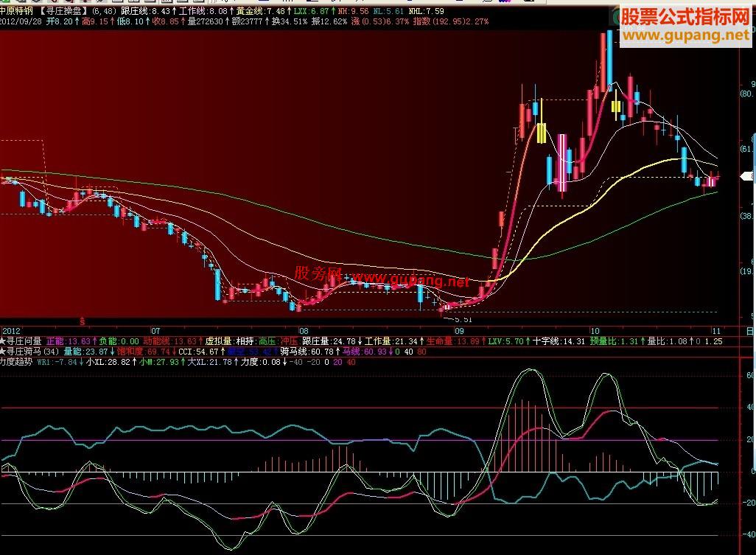Click the turnover rate 换34.51%

[x=290, y=21]
